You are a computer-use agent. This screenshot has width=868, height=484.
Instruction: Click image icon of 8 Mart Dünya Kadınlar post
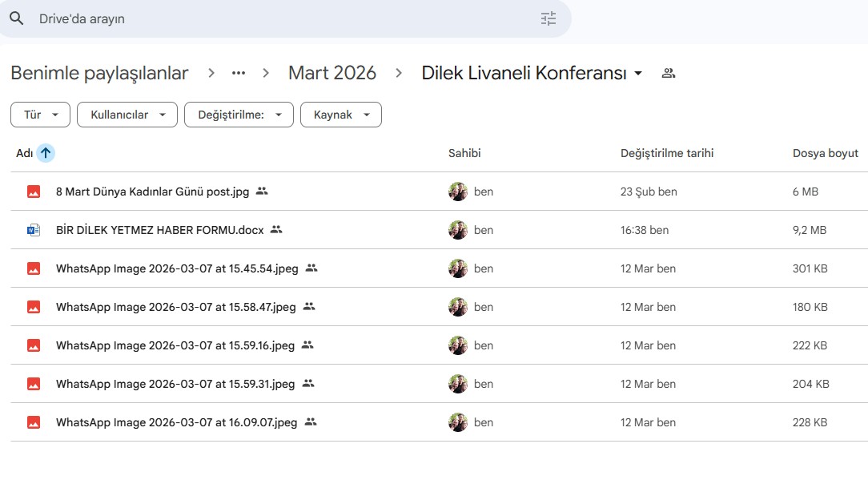point(33,192)
